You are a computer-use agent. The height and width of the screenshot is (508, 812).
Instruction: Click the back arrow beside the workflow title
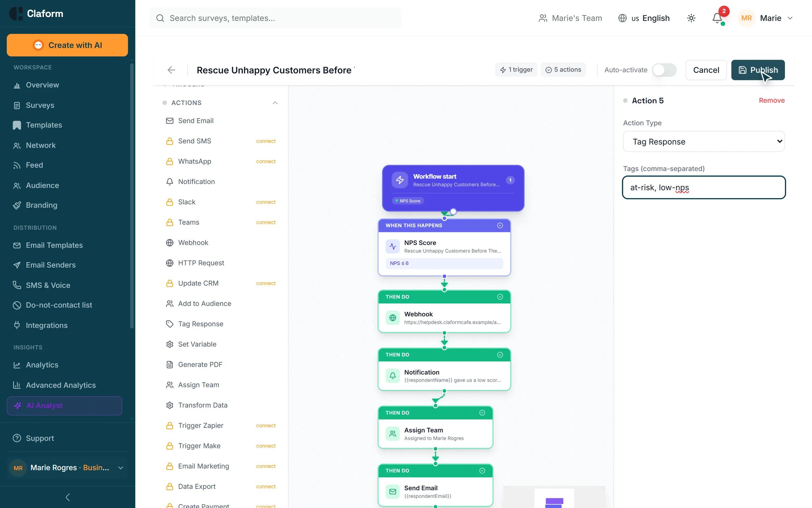(x=171, y=70)
